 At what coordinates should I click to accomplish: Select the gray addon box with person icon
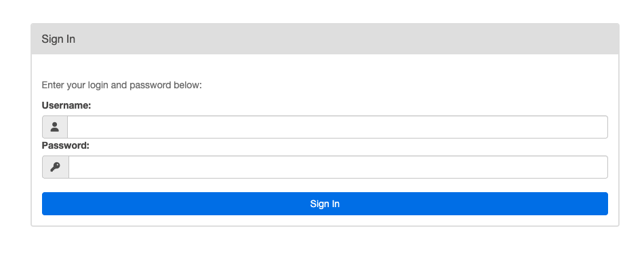[x=55, y=127]
